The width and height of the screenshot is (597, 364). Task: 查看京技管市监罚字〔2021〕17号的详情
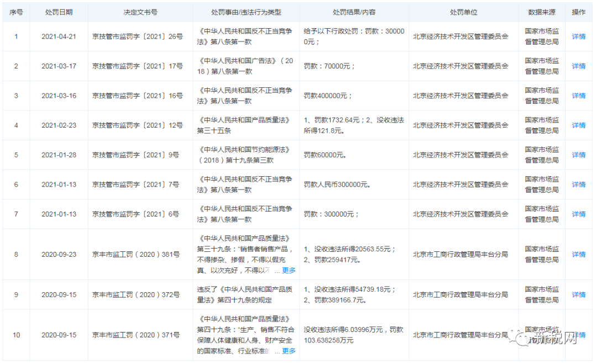pos(578,66)
